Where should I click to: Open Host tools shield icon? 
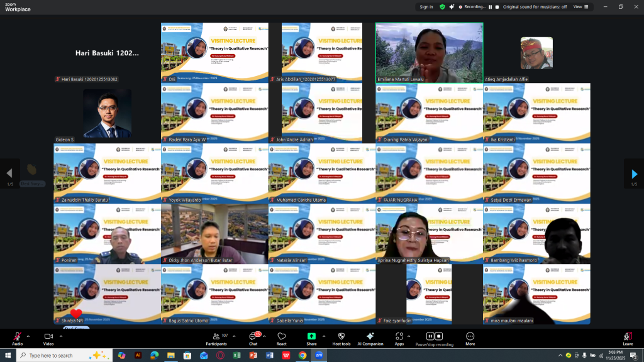341,337
